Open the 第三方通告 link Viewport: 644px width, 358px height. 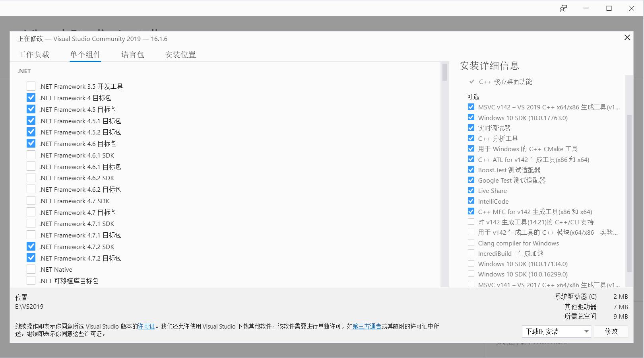click(x=367, y=327)
